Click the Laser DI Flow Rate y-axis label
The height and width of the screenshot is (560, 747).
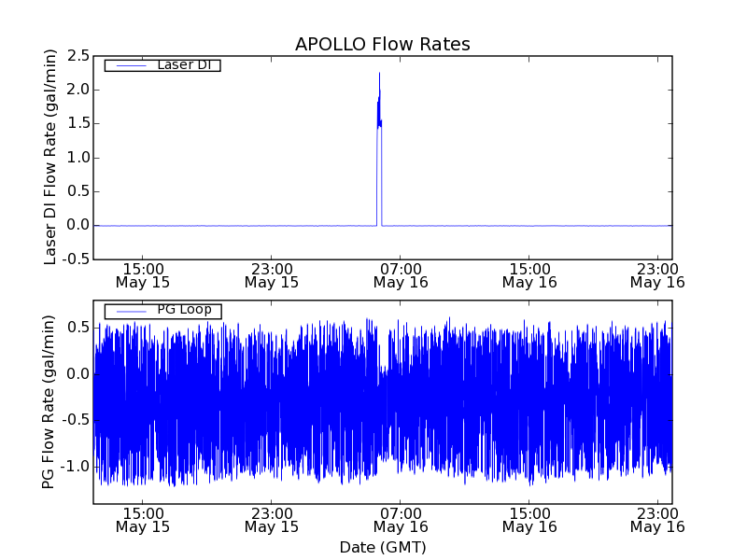pos(51,157)
